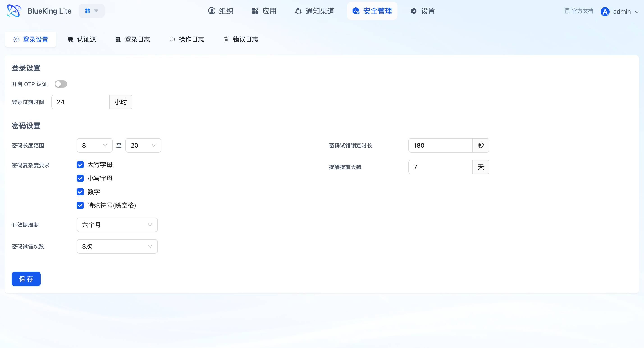Open the 官方文档 link
This screenshot has height=348, width=644.
point(579,11)
